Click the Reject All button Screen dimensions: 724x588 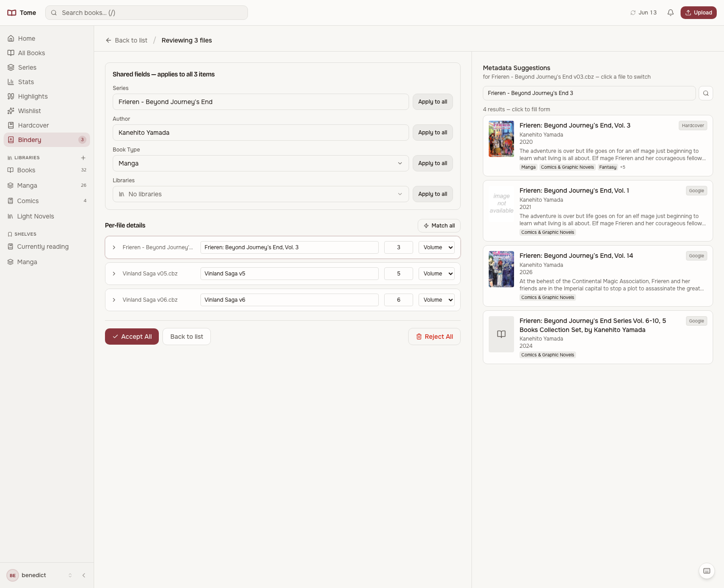tap(434, 337)
